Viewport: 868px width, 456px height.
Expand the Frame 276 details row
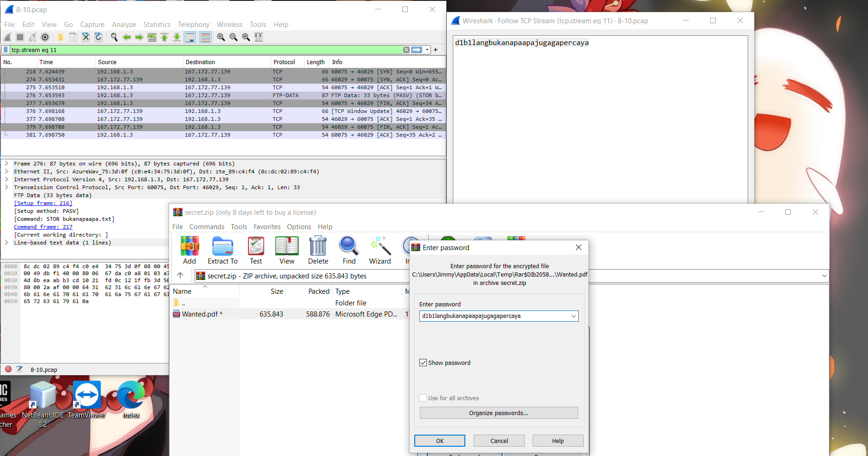(7, 164)
